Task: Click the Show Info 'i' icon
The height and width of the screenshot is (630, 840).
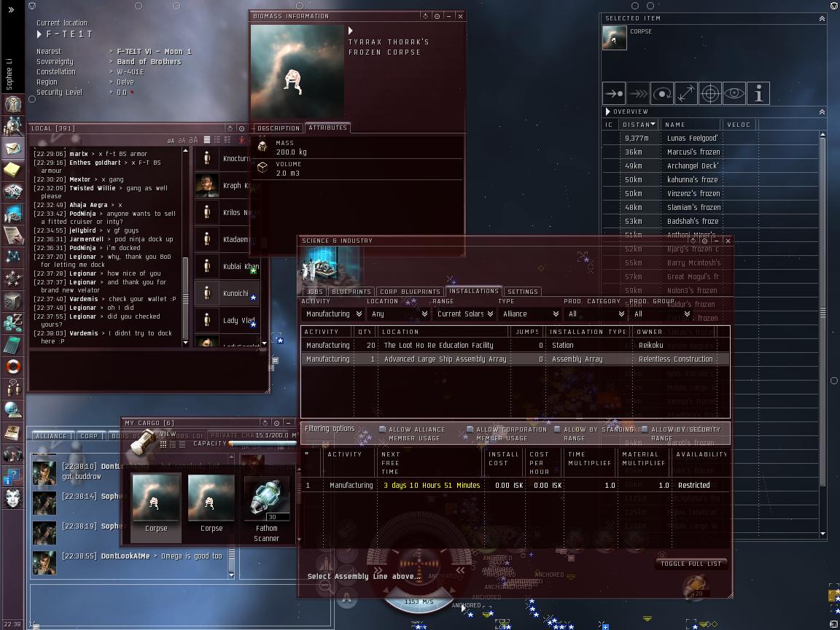Action: [x=758, y=94]
